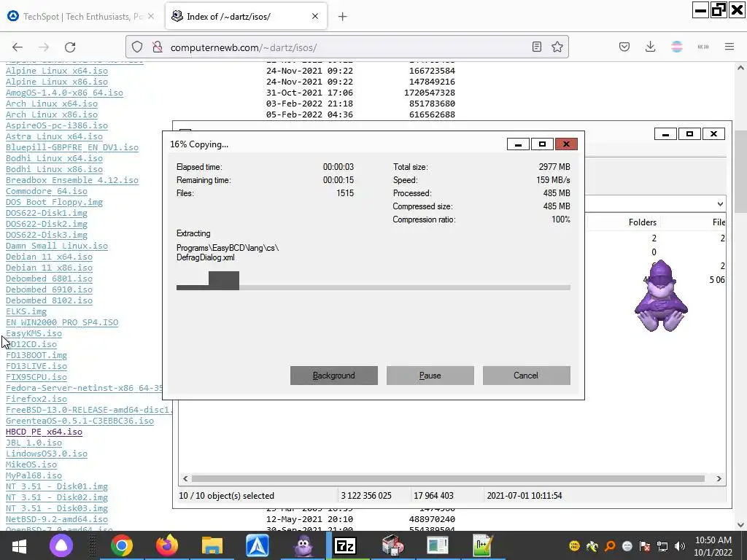Open the Notepad++ taskbar icon

pyautogui.click(x=483, y=545)
